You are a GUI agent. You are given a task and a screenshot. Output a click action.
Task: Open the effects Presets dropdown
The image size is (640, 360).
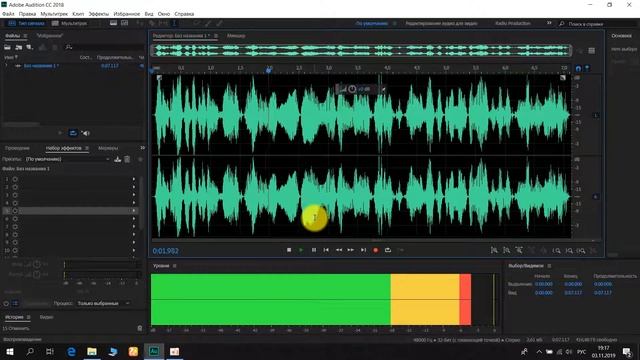[68, 159]
